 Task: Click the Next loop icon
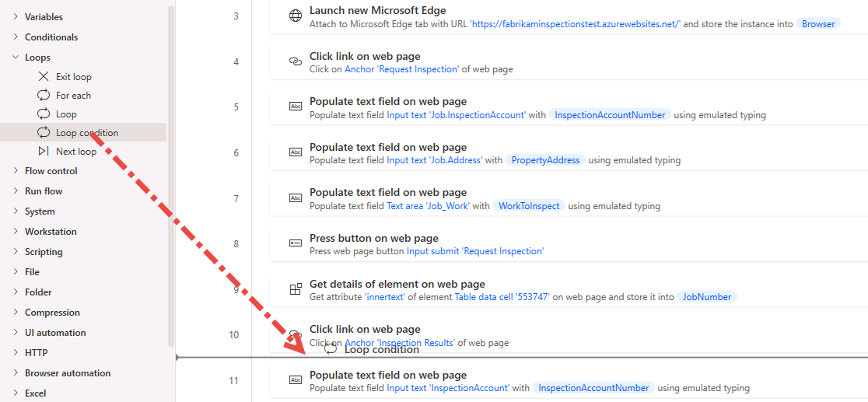(x=44, y=152)
